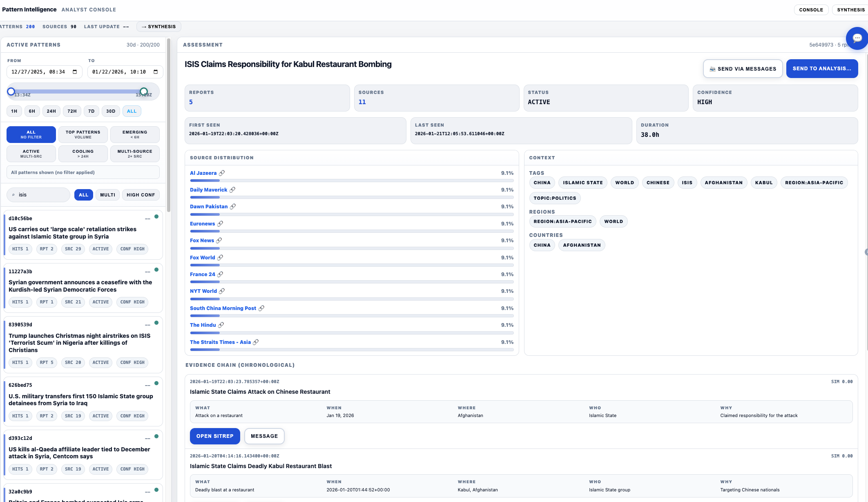Image resolution: width=868 pixels, height=502 pixels.
Task: Click the link icon beside France 24
Action: (220, 274)
